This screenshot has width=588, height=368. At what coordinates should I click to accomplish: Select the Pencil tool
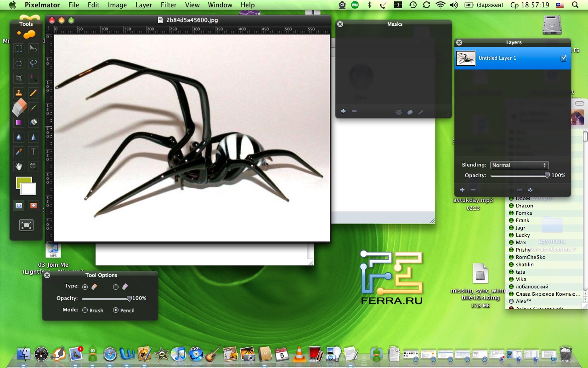[34, 92]
